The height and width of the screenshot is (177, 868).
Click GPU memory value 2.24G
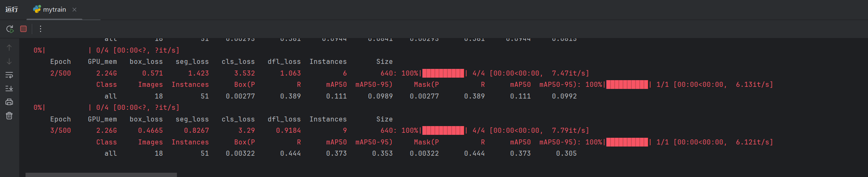(107, 73)
